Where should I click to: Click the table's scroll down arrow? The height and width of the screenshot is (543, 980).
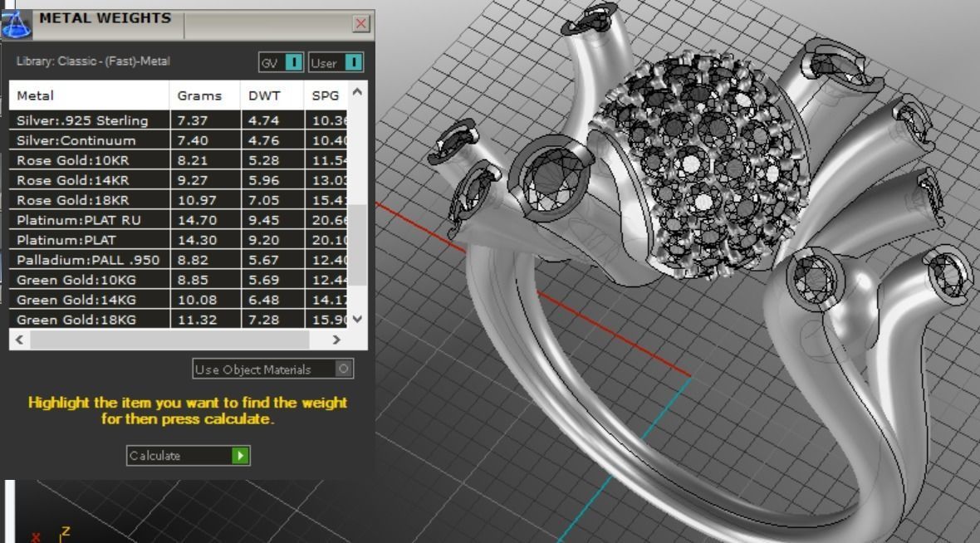coord(357,320)
